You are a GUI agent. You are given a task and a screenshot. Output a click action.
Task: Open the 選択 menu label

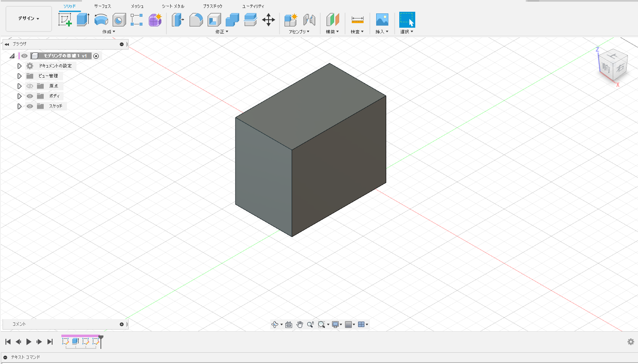[x=407, y=31]
